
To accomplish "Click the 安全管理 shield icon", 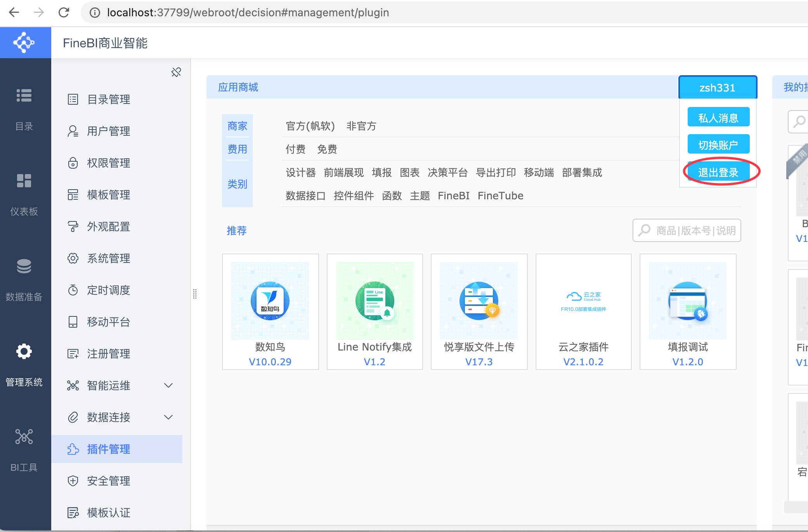I will coord(73,481).
